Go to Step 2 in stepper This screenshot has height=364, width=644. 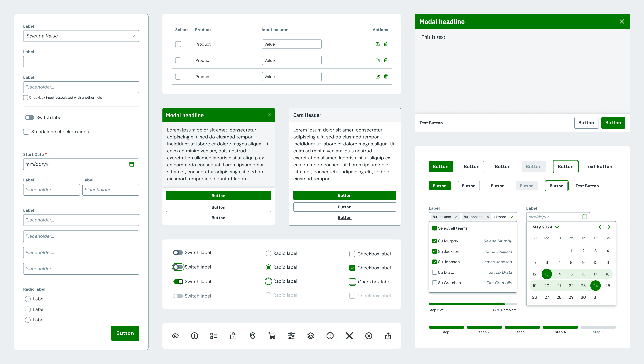click(x=484, y=332)
